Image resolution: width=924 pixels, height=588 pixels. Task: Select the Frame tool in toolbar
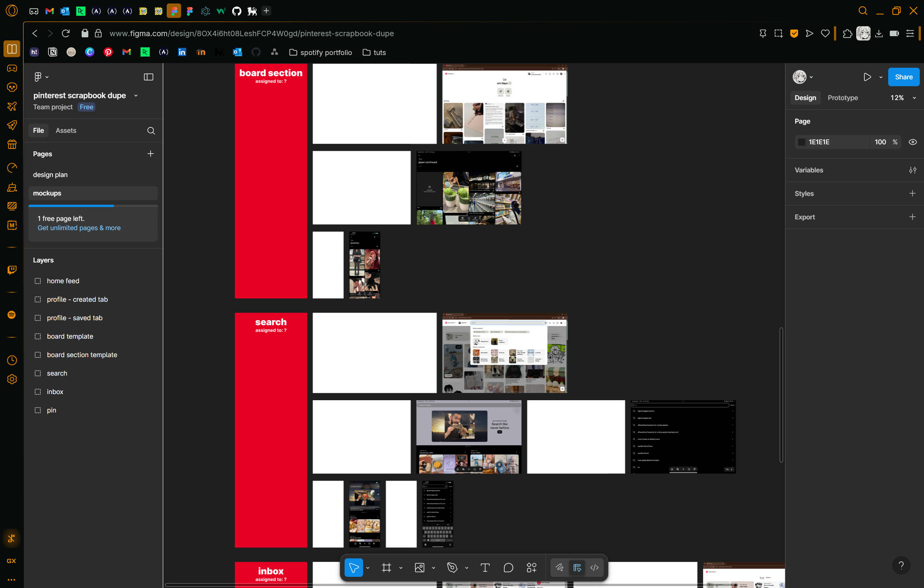point(387,568)
